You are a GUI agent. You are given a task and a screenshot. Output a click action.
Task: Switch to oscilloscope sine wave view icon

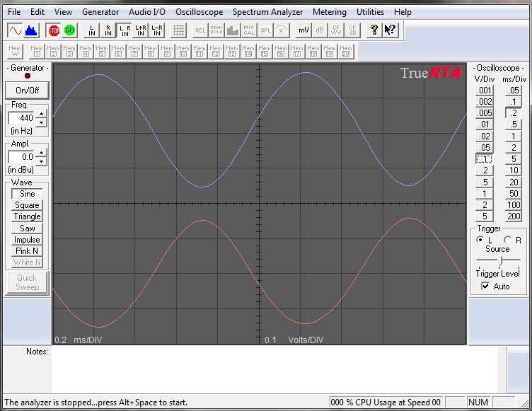(x=15, y=30)
